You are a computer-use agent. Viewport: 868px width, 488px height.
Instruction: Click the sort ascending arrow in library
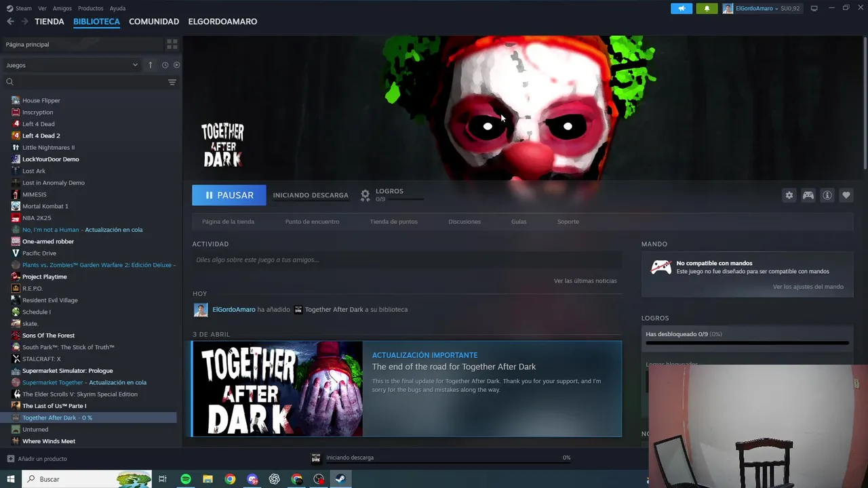[x=151, y=65]
